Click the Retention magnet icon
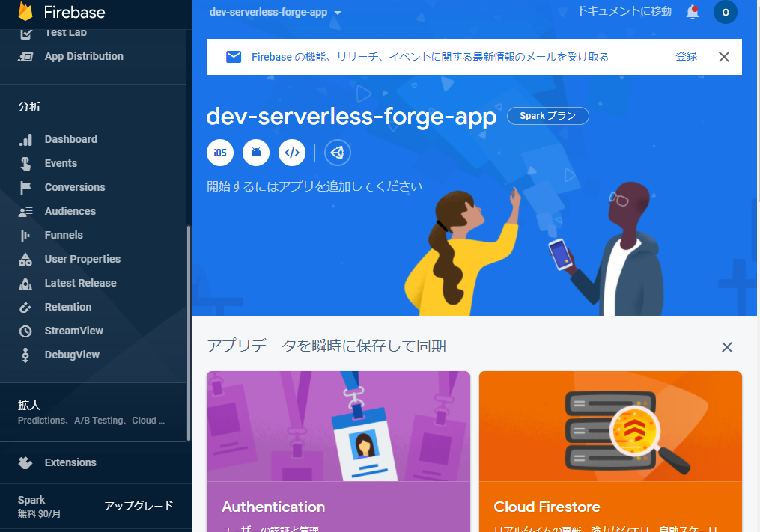Image resolution: width=760 pixels, height=532 pixels. tap(25, 308)
